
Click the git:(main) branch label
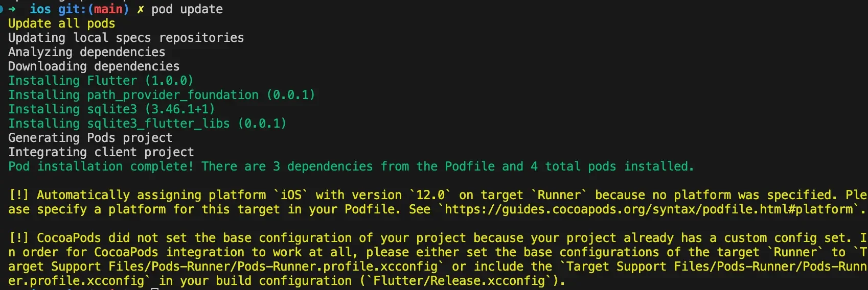[94, 9]
